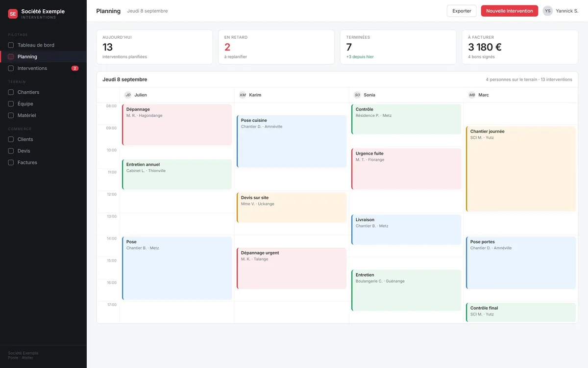This screenshot has height=368, width=588.
Task: Click the Nouvelle intervention button
Action: pos(510,11)
